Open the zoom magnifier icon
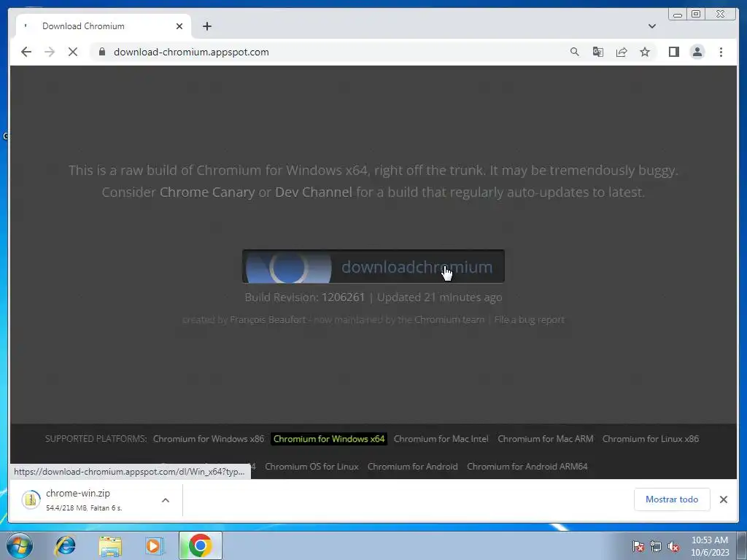The image size is (747, 560). pos(575,52)
